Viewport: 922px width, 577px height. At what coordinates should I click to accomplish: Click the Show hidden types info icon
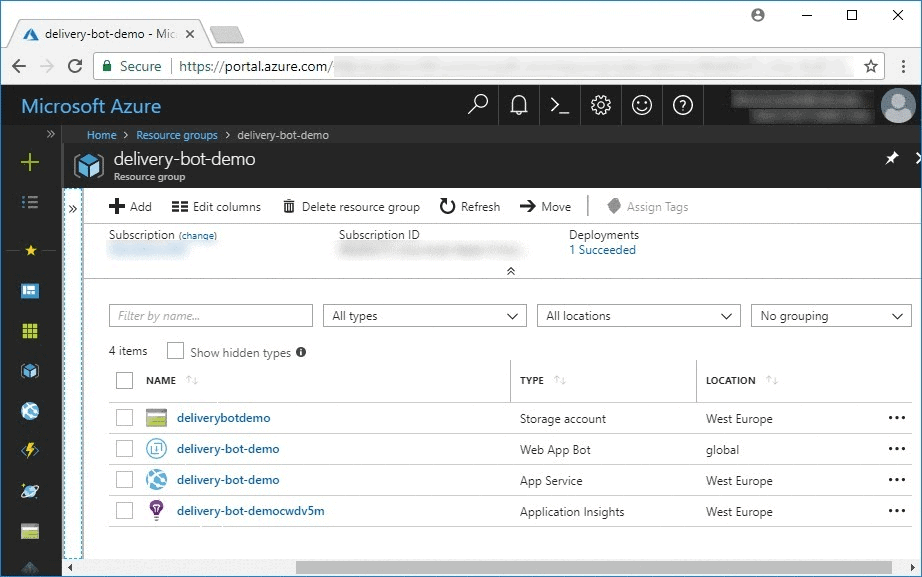coord(301,352)
